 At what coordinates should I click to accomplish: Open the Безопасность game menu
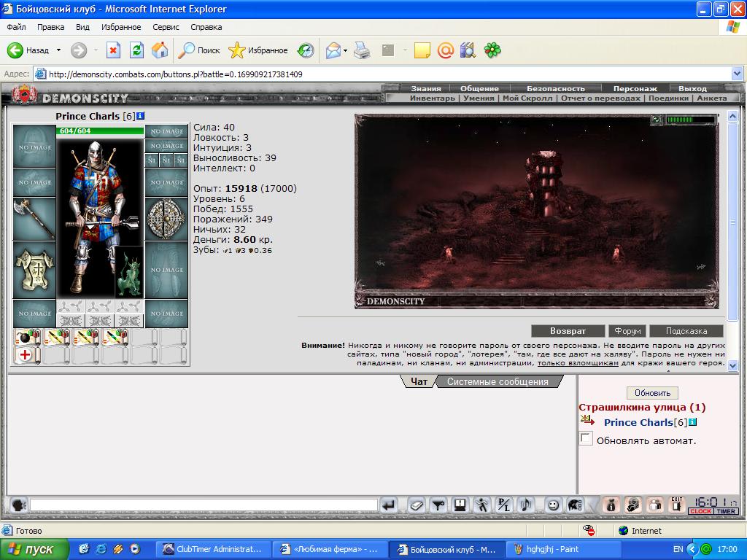point(555,88)
